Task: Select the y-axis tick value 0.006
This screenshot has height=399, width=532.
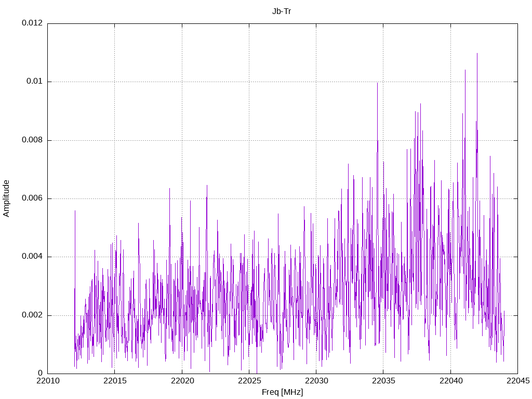Action: (x=32, y=198)
